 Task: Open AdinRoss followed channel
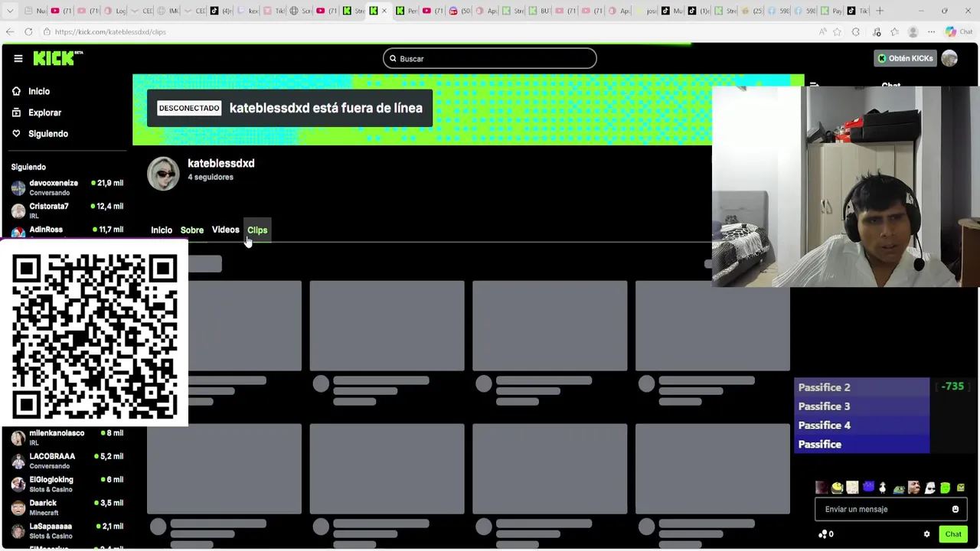pos(67,230)
